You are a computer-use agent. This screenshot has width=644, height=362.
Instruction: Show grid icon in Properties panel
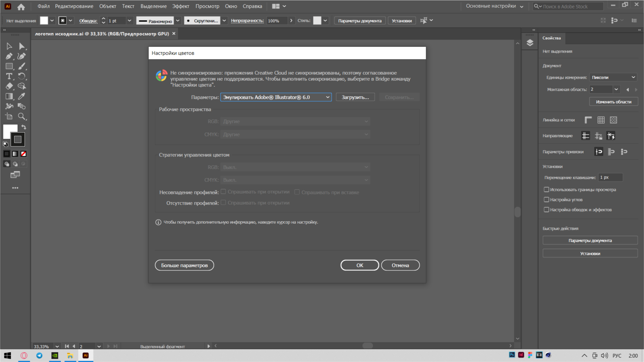click(x=601, y=120)
